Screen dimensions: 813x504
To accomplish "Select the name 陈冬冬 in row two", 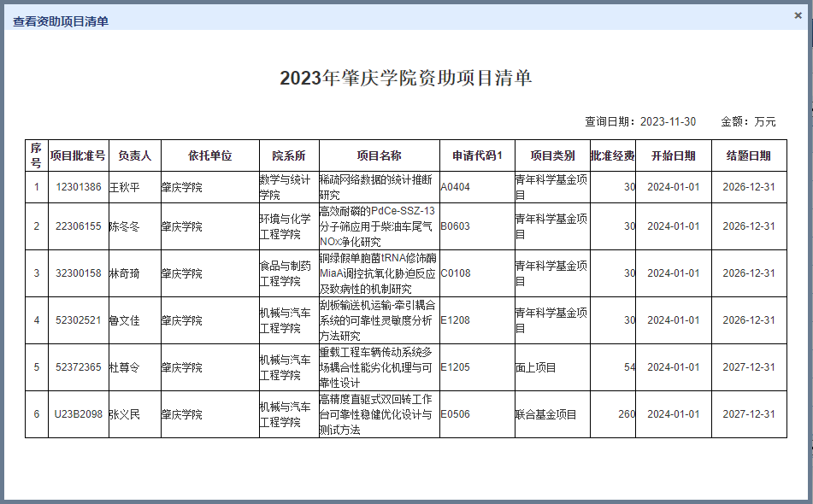I will [124, 226].
